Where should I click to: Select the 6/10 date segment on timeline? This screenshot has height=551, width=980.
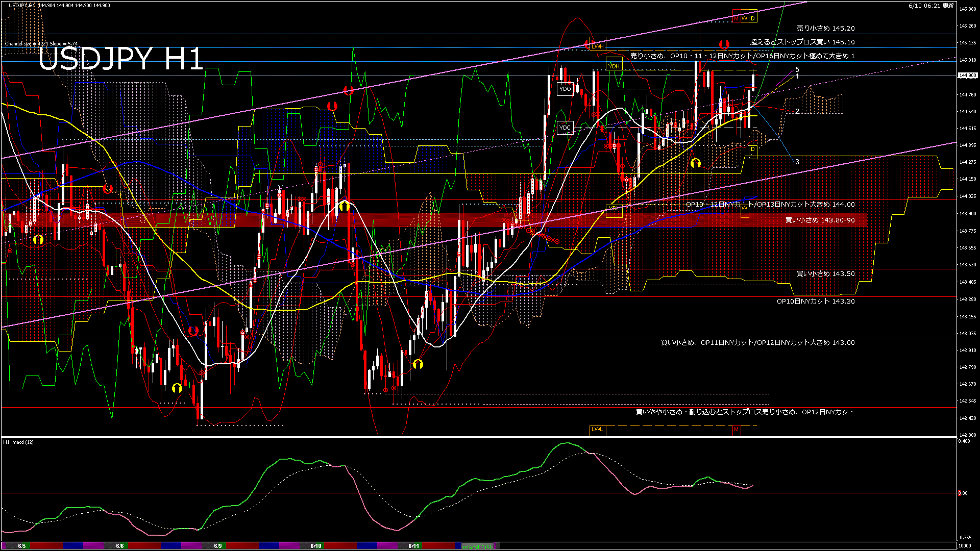[x=316, y=546]
